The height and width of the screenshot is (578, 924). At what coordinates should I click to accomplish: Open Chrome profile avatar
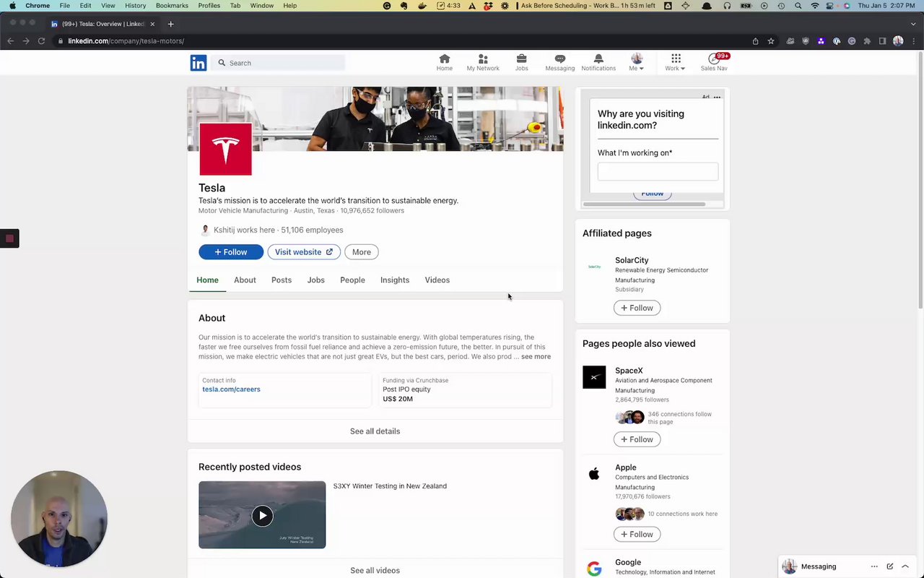(x=898, y=41)
